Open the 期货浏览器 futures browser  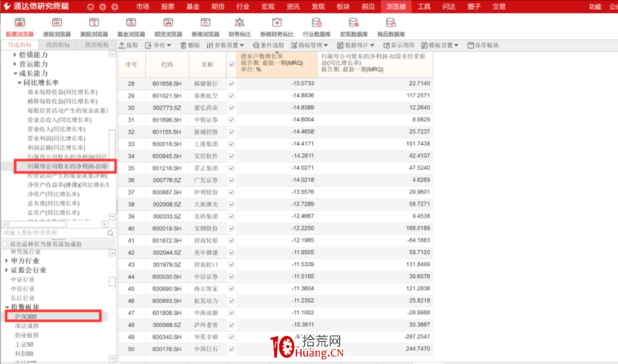click(x=168, y=27)
